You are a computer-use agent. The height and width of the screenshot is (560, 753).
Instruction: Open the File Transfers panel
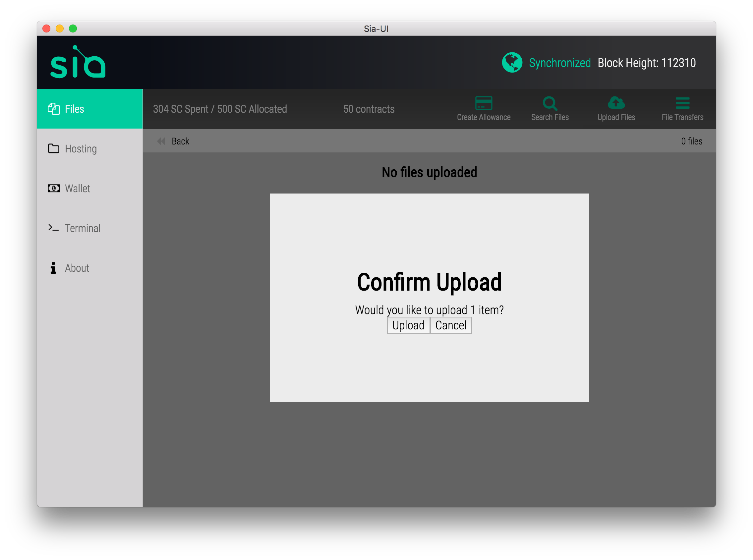pyautogui.click(x=682, y=103)
